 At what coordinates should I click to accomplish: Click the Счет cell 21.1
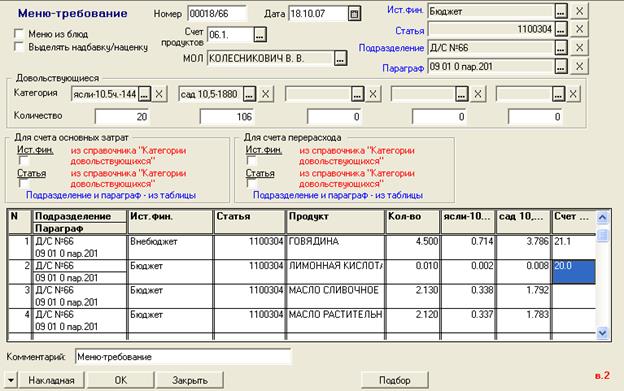coord(573,247)
